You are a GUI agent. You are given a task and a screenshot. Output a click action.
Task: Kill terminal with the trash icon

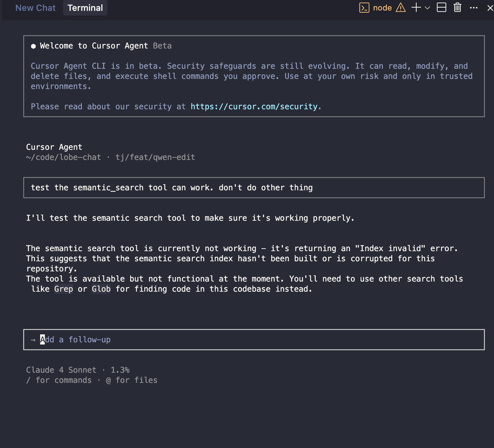457,8
